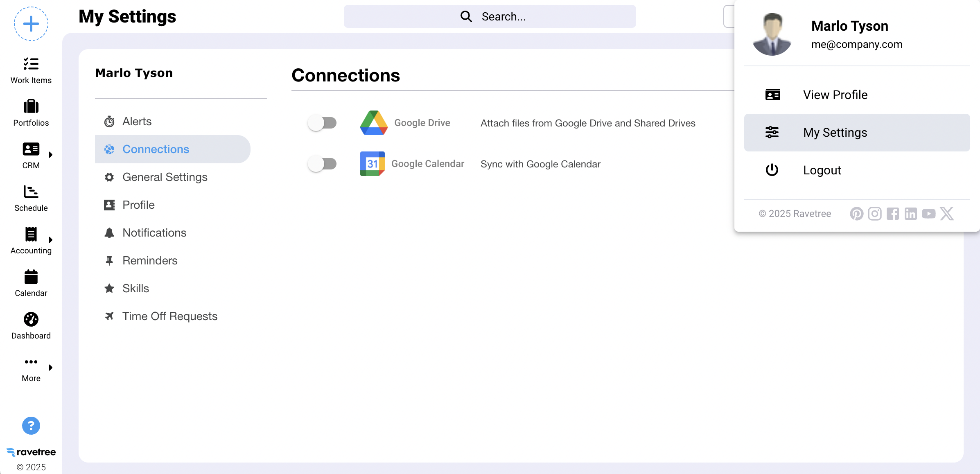The width and height of the screenshot is (980, 474).
Task: Select View Profile in user menu
Action: tap(835, 95)
